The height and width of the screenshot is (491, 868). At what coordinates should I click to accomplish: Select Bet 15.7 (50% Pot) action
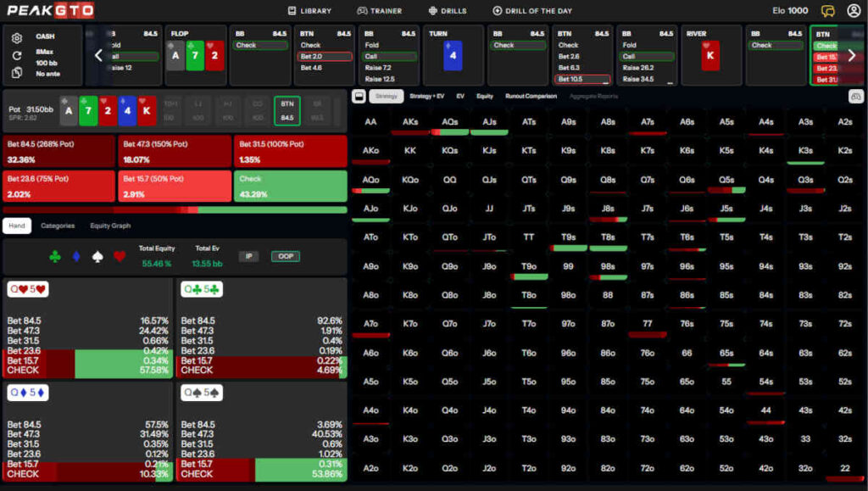coord(175,186)
